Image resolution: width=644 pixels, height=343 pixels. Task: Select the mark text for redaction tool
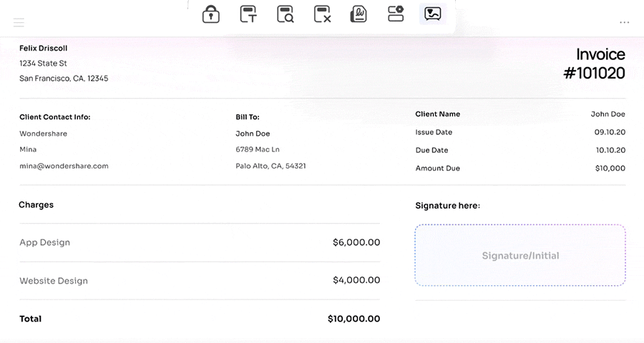248,14
